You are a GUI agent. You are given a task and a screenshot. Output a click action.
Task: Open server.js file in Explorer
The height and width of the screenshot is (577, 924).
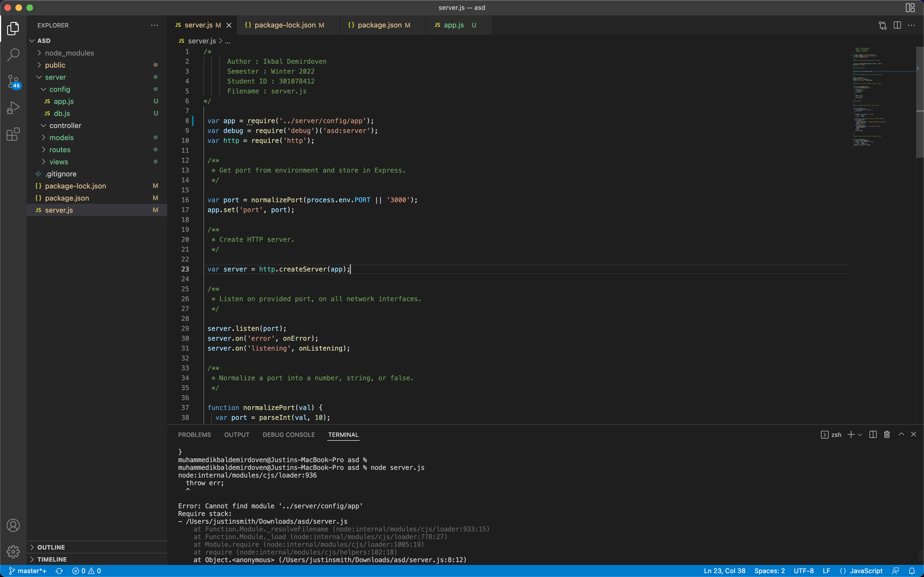point(59,210)
